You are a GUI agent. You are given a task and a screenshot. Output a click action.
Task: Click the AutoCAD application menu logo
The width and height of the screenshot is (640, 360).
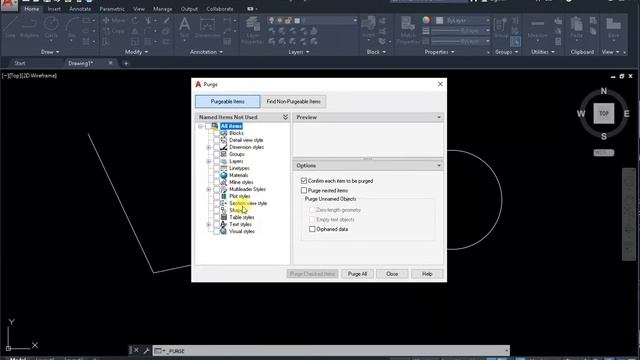point(9,5)
